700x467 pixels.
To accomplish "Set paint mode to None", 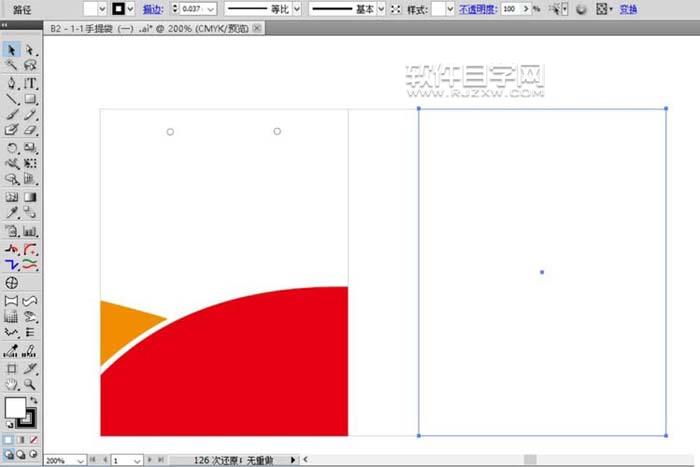I will pos(33,440).
